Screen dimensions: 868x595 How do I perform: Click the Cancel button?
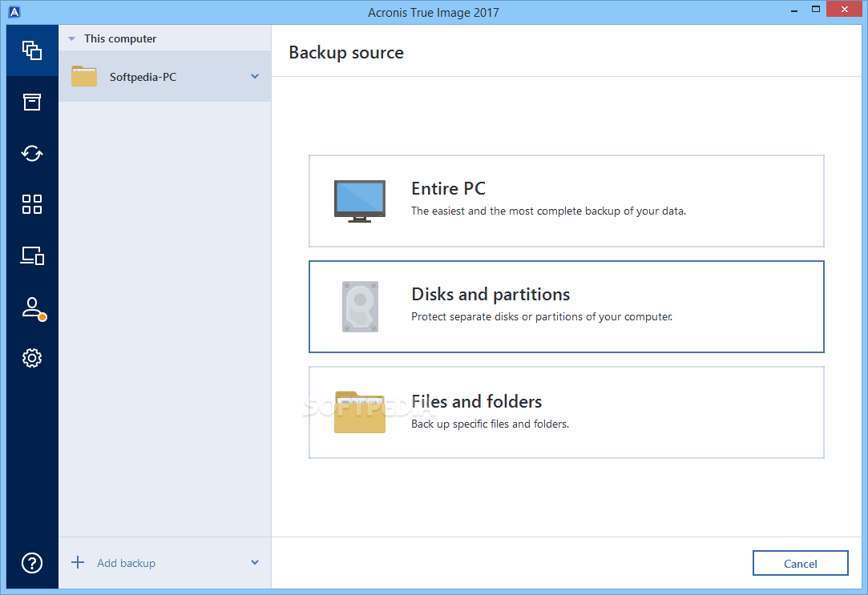(x=801, y=563)
